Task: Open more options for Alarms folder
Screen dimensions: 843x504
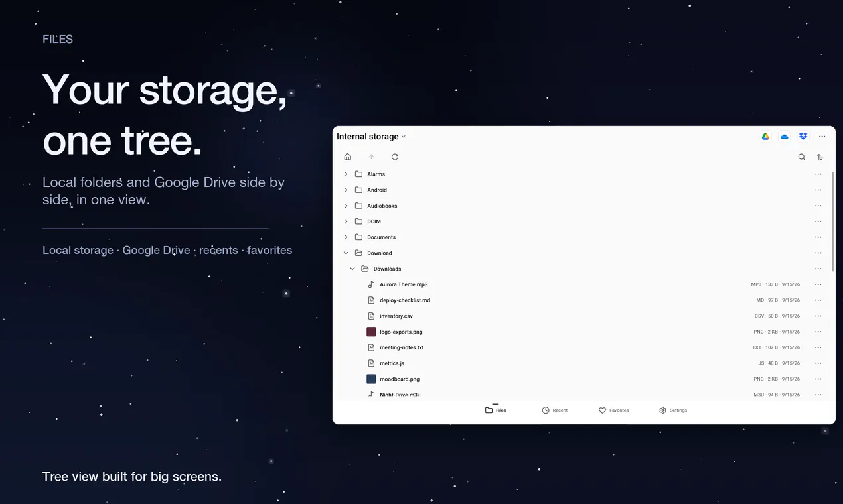Action: tap(818, 174)
